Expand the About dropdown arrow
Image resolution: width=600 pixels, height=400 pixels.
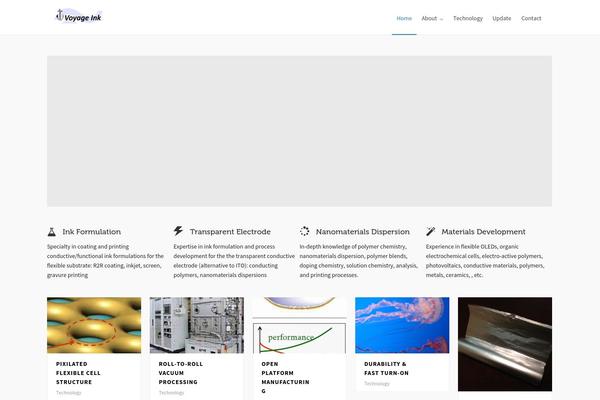click(x=441, y=19)
